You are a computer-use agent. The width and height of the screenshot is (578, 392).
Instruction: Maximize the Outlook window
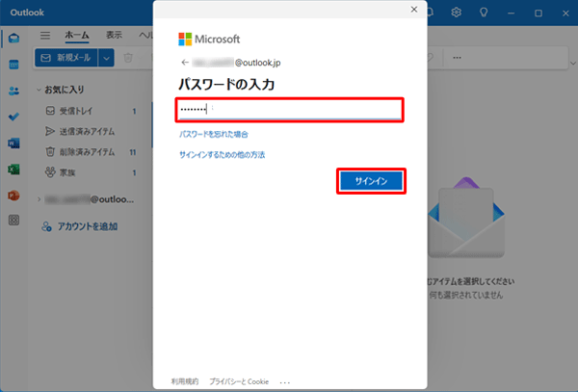click(539, 13)
